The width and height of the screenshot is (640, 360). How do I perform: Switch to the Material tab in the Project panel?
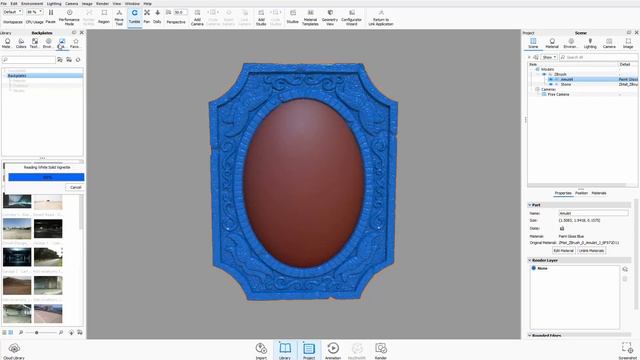tap(552, 43)
